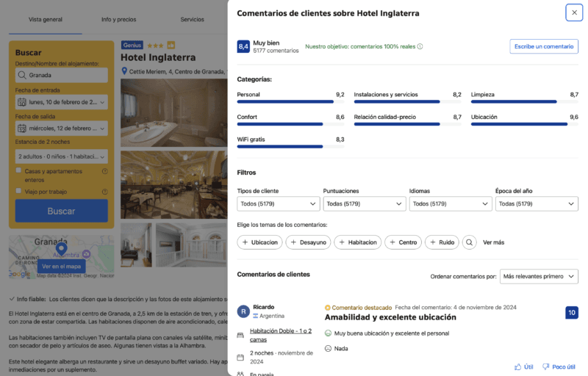Click the map pin next to hotel address
This screenshot has height=376, width=588.
pos(124,71)
